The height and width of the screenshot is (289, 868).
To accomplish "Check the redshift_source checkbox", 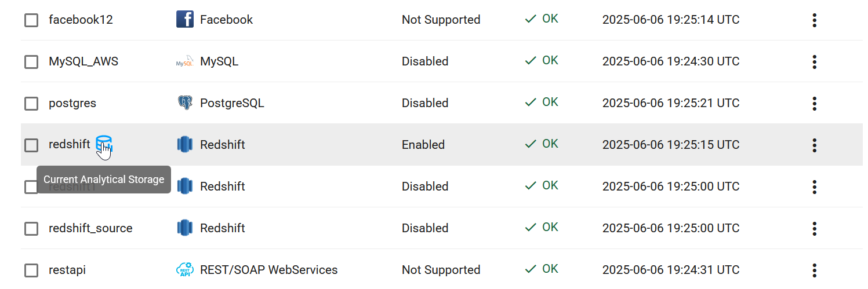I will pos(31,229).
